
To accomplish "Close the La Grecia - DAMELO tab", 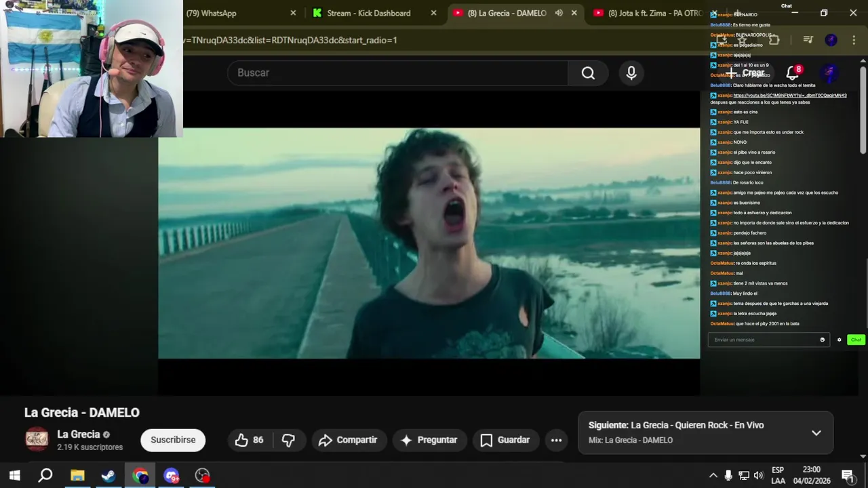I will coord(574,13).
